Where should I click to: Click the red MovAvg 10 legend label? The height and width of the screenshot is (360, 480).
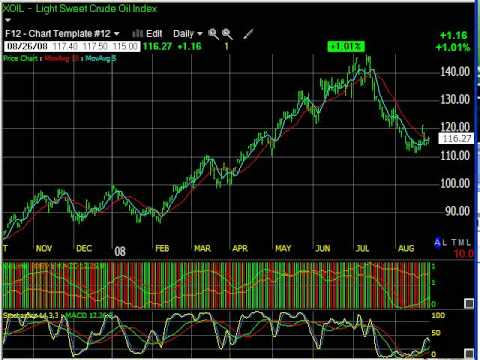(62, 58)
